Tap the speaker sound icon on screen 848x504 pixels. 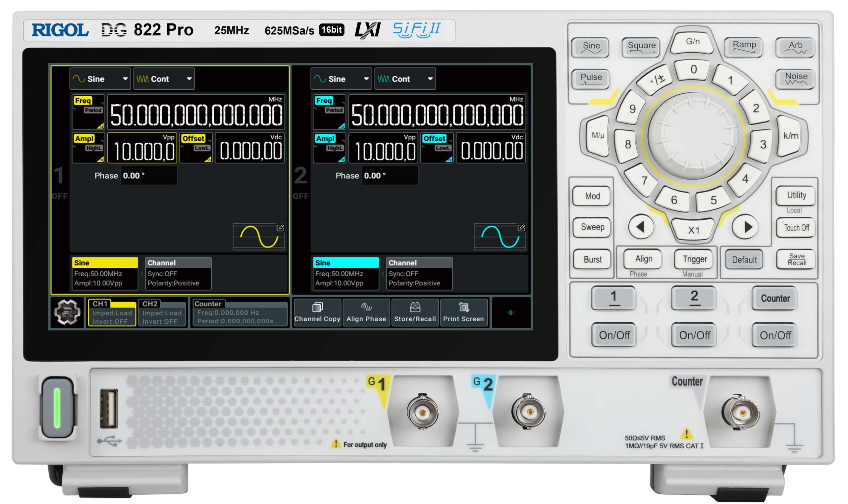tap(511, 312)
